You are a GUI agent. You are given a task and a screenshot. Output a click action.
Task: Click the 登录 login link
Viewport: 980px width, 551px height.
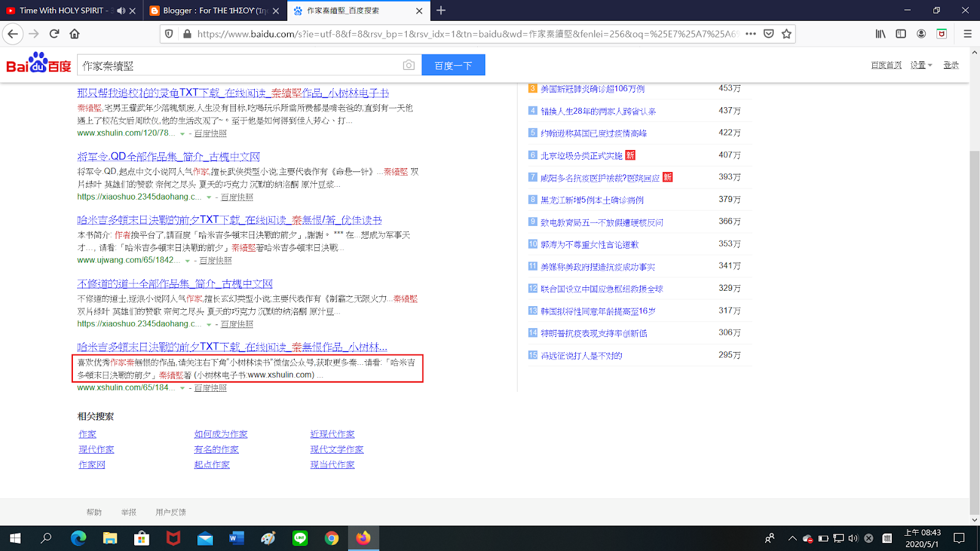[951, 65]
